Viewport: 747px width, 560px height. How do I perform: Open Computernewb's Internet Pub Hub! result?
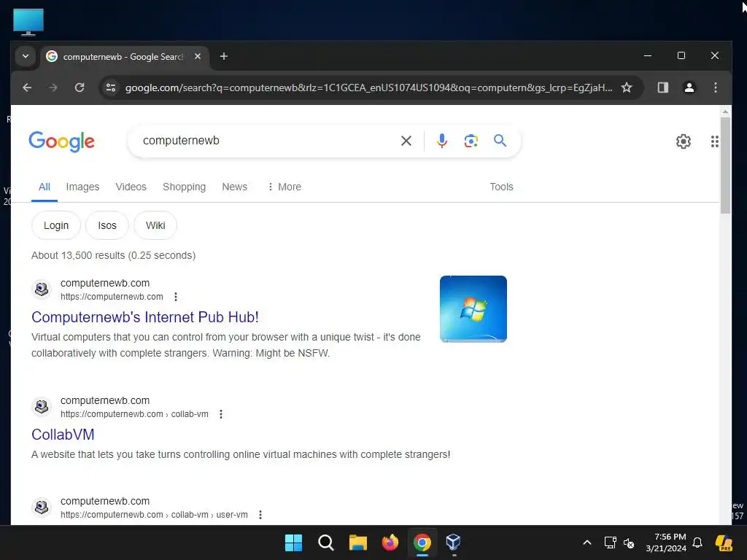(145, 317)
